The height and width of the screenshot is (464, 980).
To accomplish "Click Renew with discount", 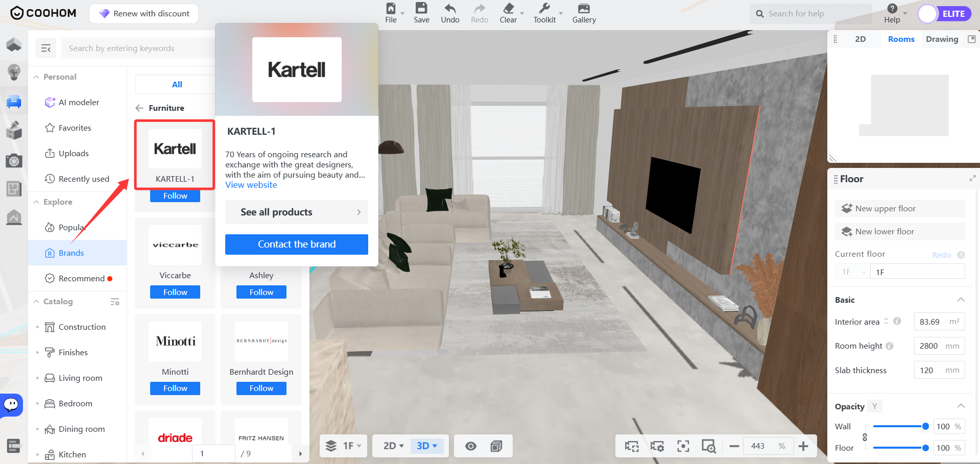I will 144,14.
